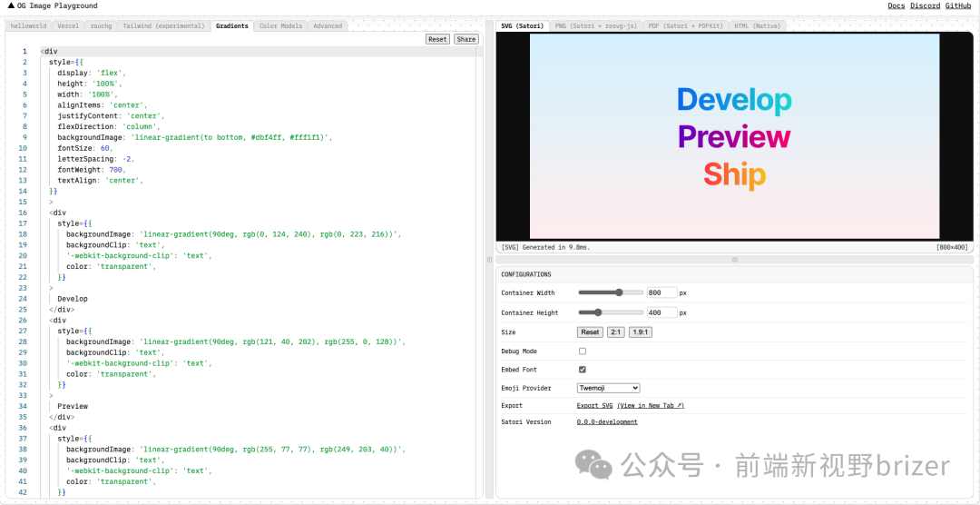This screenshot has height=505, width=980.
Task: Adjust the Container Width slider
Action: (x=611, y=292)
